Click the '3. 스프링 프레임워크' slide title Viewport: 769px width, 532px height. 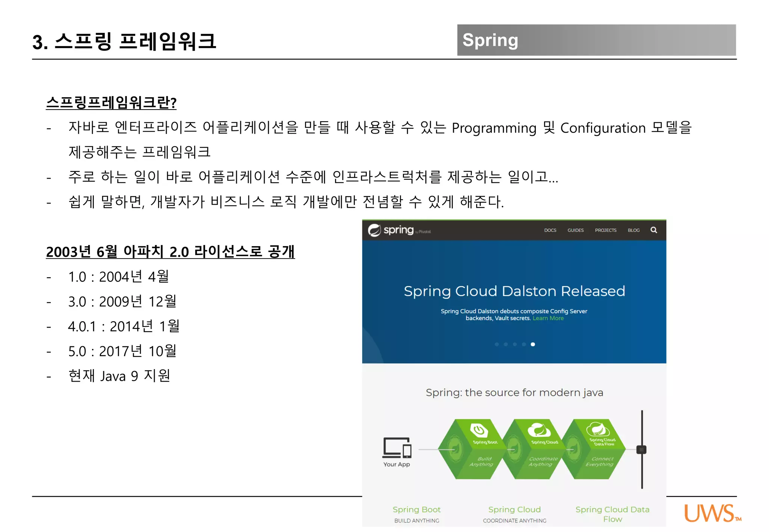point(124,41)
